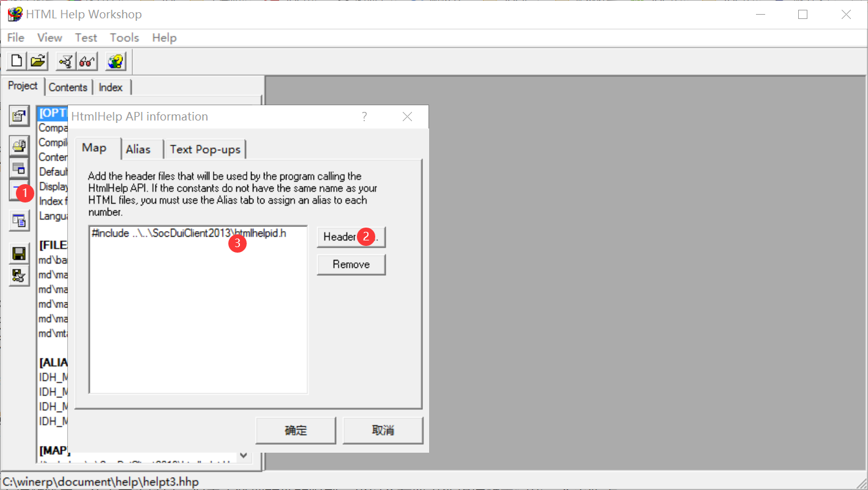The width and height of the screenshot is (868, 490).
Task: Open the Test menu
Action: [86, 38]
